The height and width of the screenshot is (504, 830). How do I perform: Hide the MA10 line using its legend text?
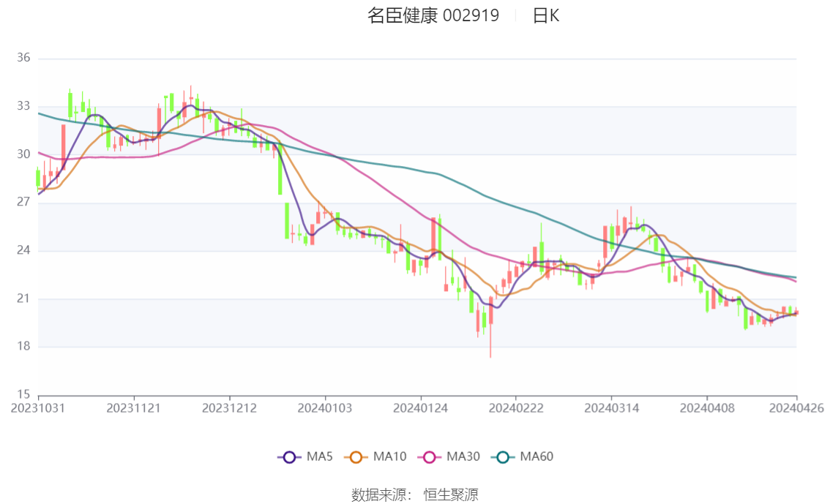389,457
